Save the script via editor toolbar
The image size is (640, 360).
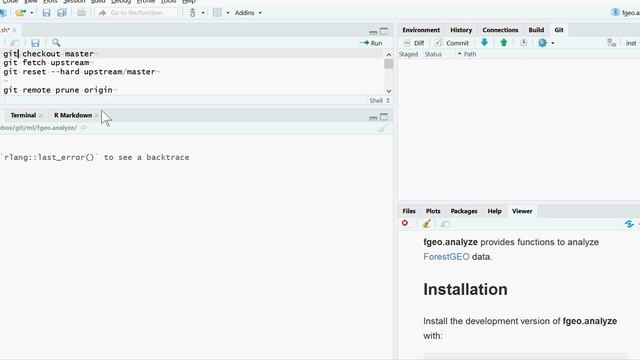(x=35, y=43)
